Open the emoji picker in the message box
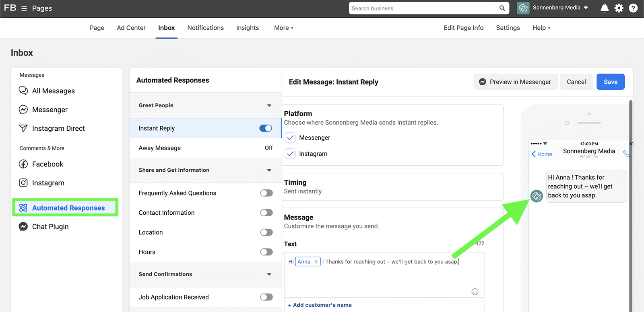Screen dimensions: 644x312 (x=475, y=291)
